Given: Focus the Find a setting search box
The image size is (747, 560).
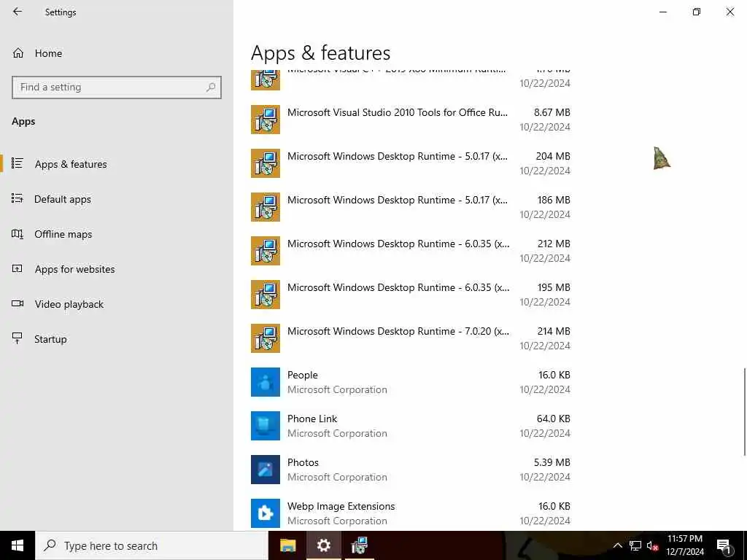Looking at the screenshot, I should (117, 87).
